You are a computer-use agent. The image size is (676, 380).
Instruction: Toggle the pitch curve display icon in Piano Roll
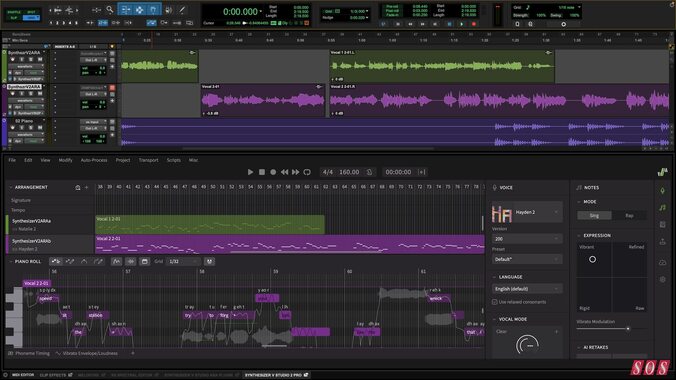click(x=116, y=261)
